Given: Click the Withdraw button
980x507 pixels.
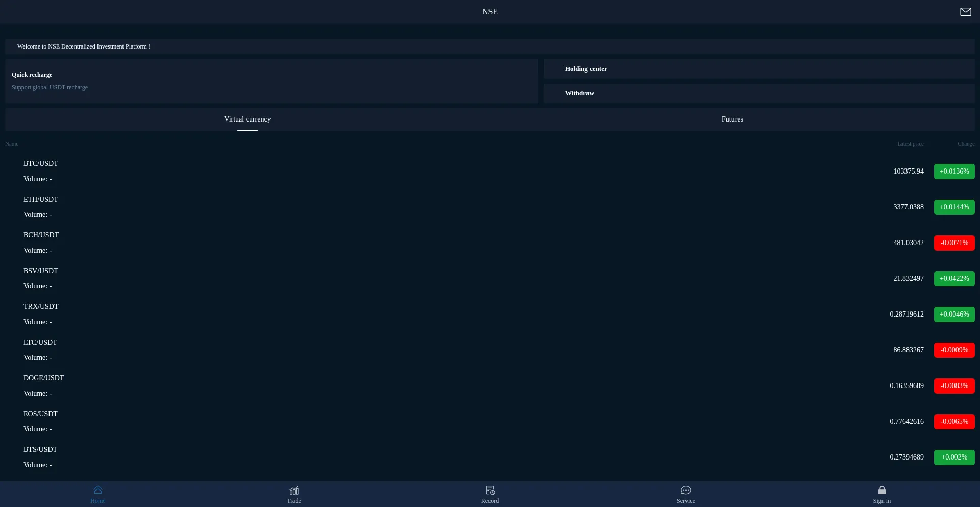Looking at the screenshot, I should [759, 93].
